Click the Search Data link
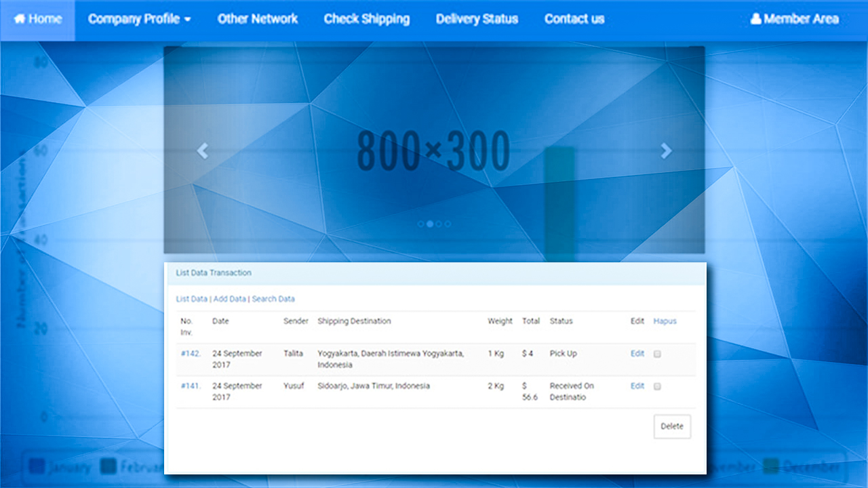 point(273,299)
